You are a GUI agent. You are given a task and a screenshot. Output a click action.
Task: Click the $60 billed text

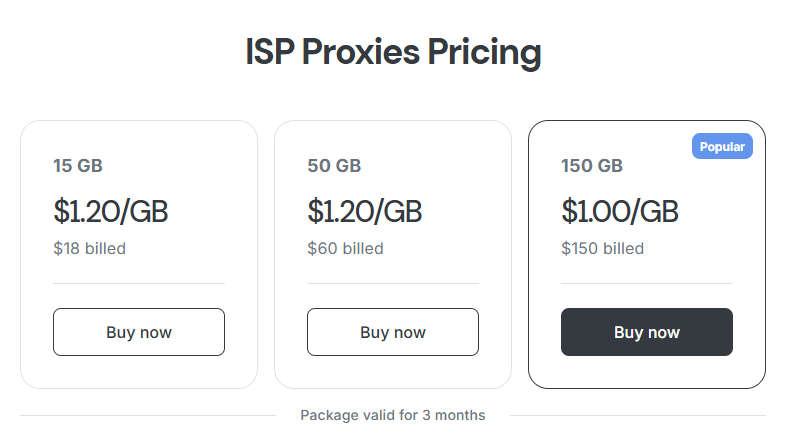(345, 248)
